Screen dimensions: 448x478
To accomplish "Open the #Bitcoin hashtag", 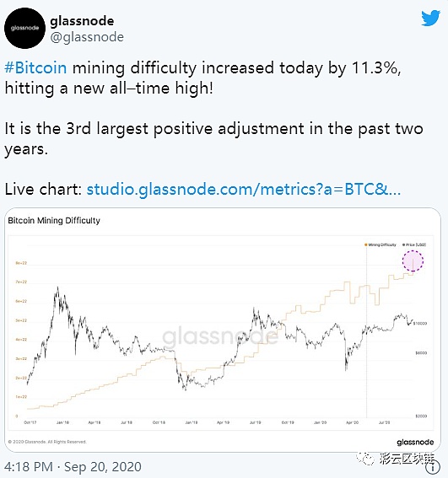I will coord(35,67).
